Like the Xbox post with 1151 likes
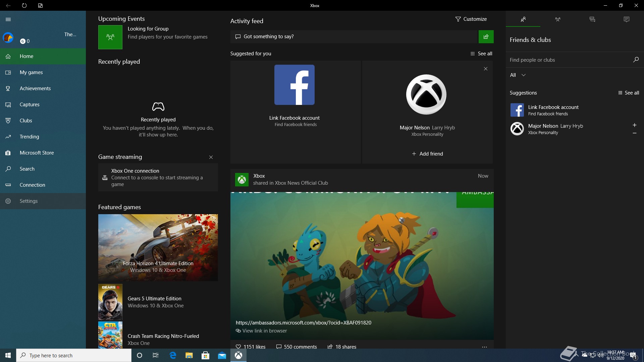 pyautogui.click(x=251, y=347)
